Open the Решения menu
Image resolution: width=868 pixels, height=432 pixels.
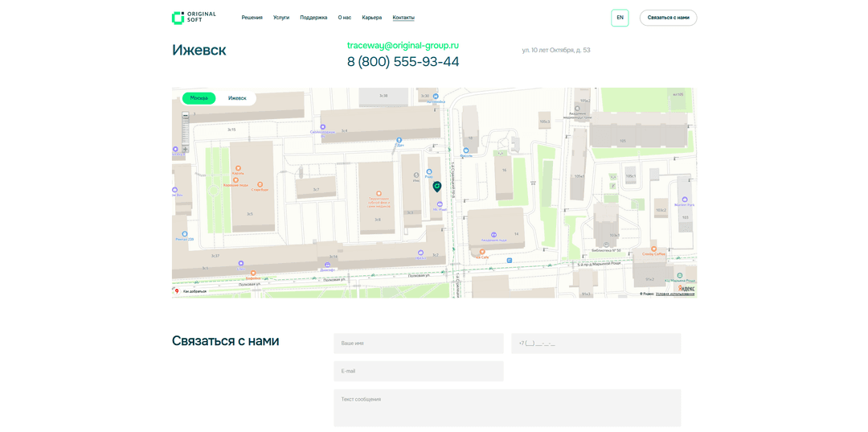[x=252, y=18]
